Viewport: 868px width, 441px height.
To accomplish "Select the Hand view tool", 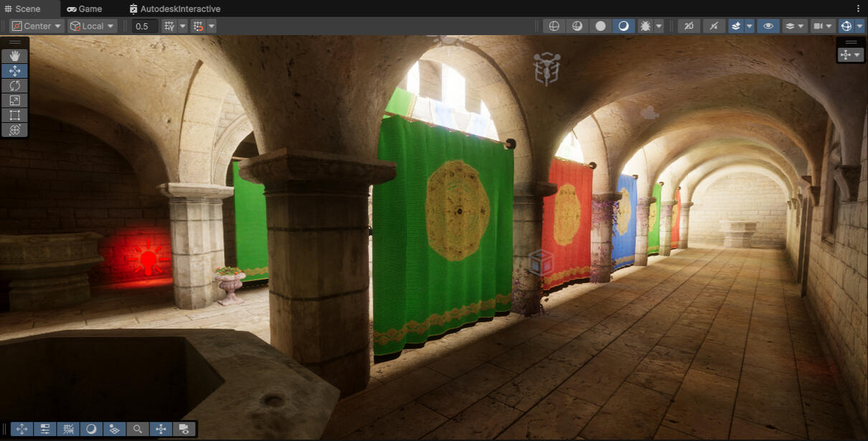I will (14, 56).
